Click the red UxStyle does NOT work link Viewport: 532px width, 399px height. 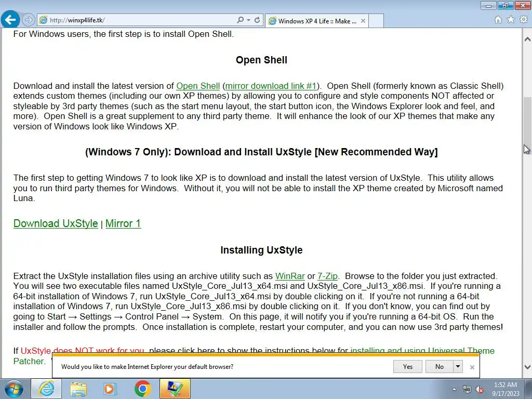click(82, 351)
